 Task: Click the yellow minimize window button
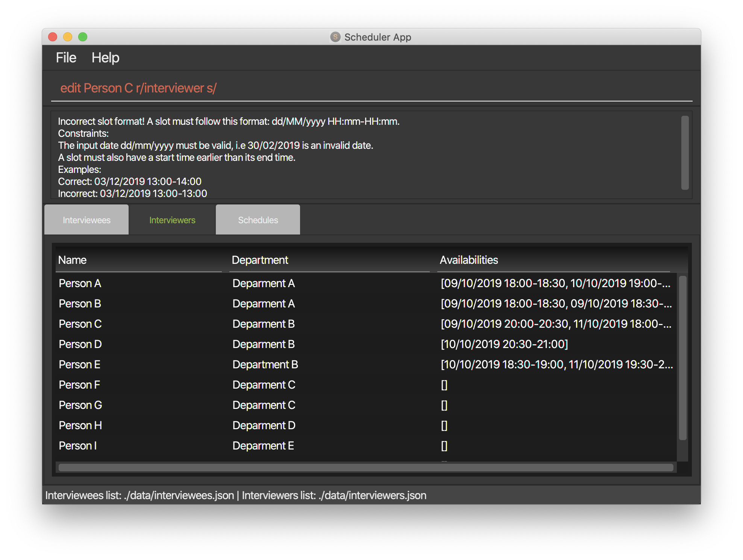point(68,37)
